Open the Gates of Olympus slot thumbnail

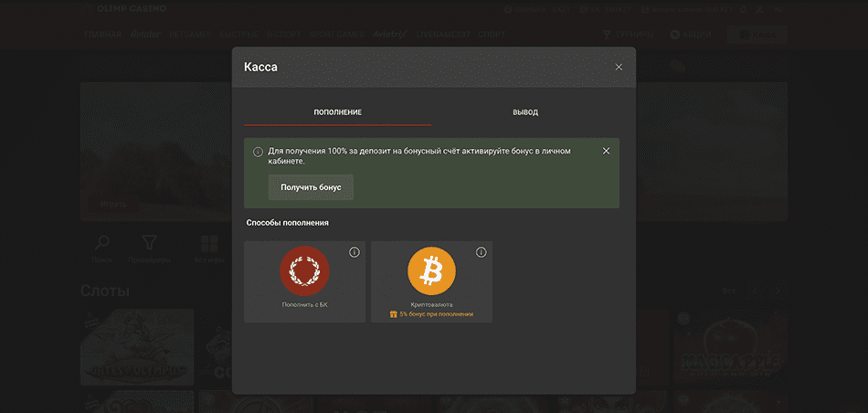pyautogui.click(x=137, y=347)
